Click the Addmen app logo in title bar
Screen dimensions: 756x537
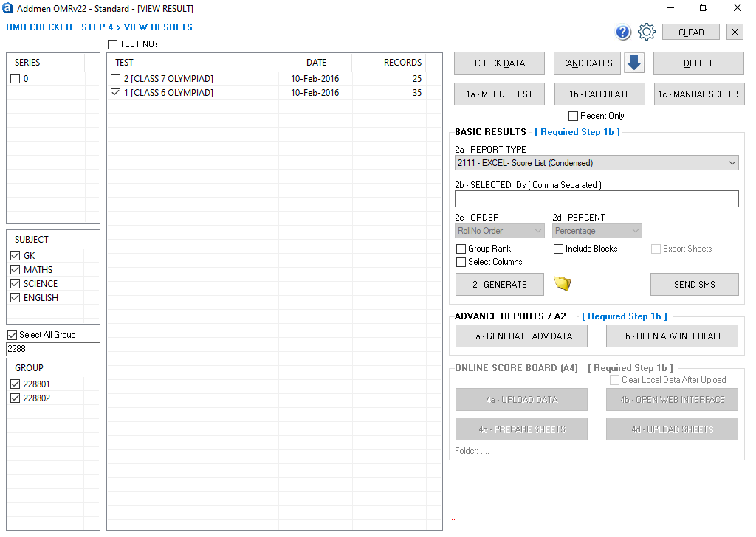7,8
